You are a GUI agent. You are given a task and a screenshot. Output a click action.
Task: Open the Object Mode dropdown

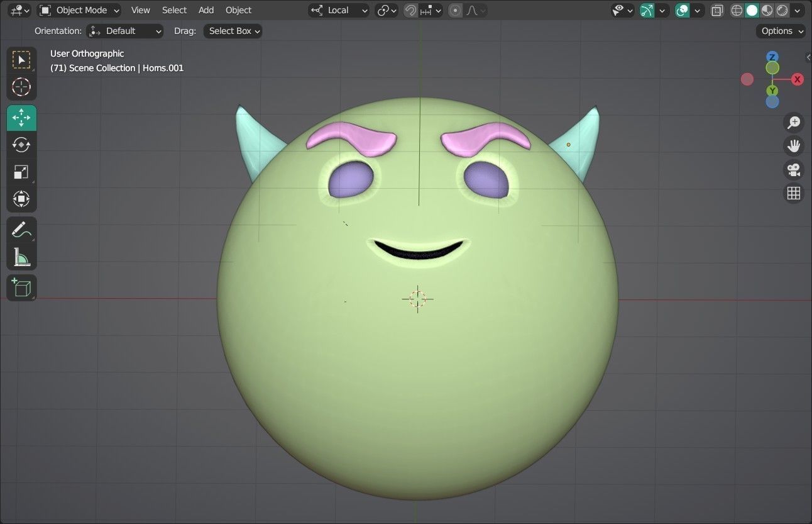click(79, 10)
